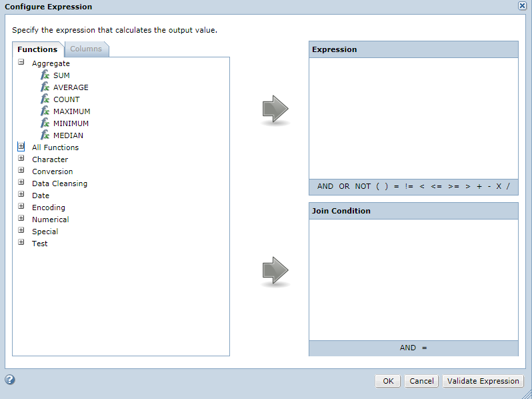Screen dimensions: 532x399
Task: Insert plus + operator
Action: tap(479, 186)
